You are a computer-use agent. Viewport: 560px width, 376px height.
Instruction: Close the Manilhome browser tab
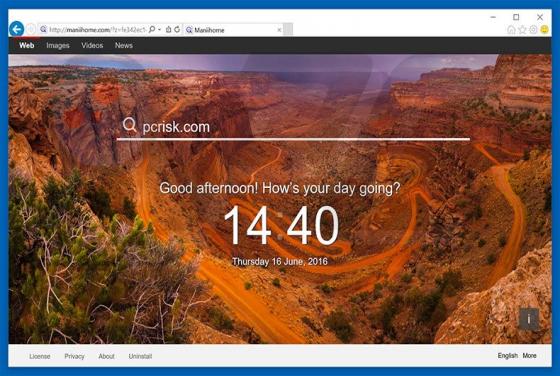[x=279, y=30]
